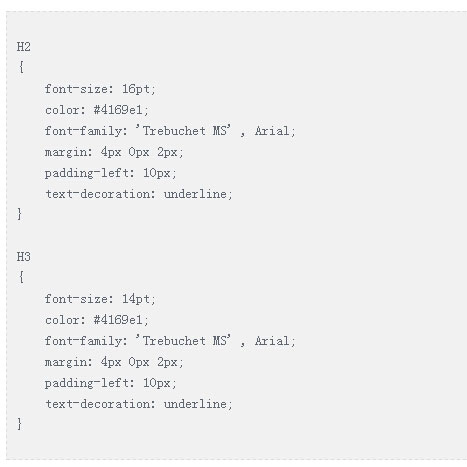This screenshot has height=467, width=467.
Task: Click the H2 closing curly brace
Action: tap(20, 214)
